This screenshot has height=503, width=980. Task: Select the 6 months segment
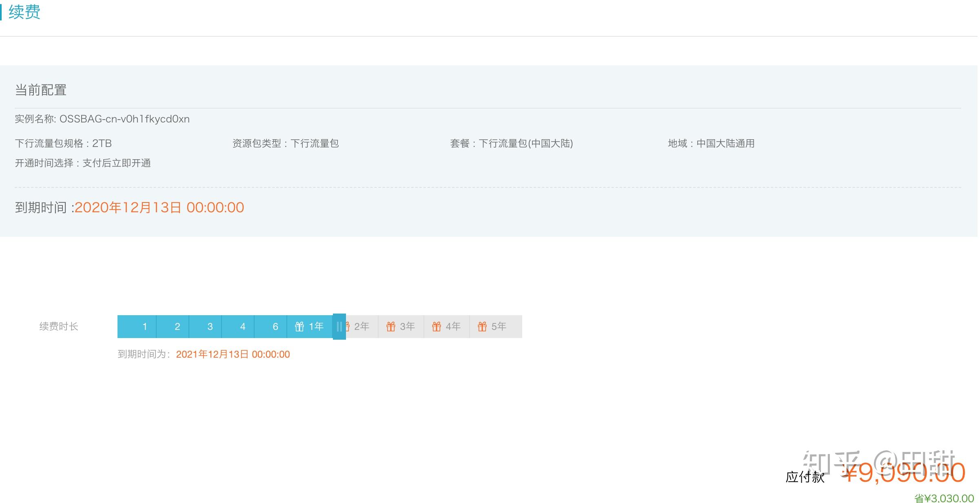(275, 327)
